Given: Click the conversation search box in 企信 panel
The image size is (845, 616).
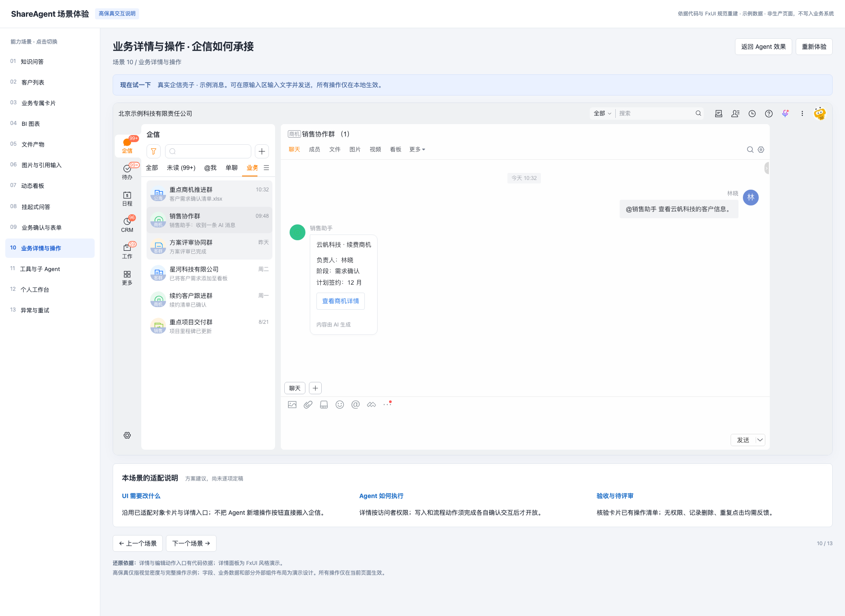Looking at the screenshot, I should [x=208, y=151].
